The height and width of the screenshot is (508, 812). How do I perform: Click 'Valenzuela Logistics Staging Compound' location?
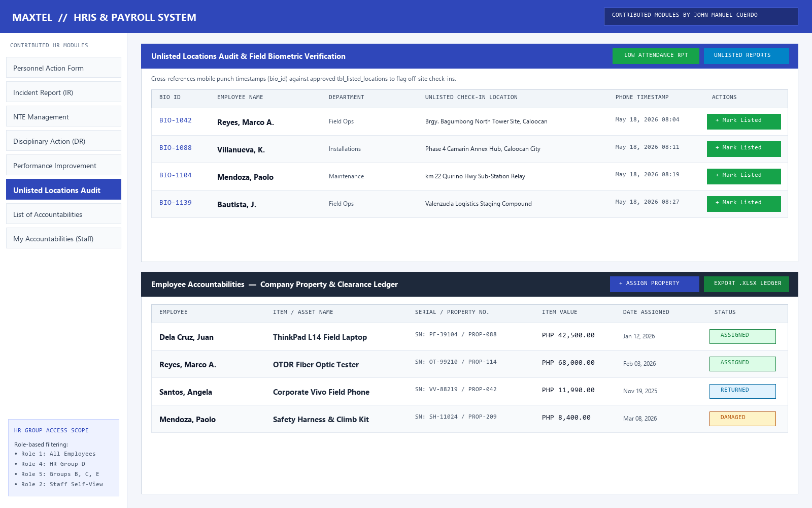tap(479, 204)
